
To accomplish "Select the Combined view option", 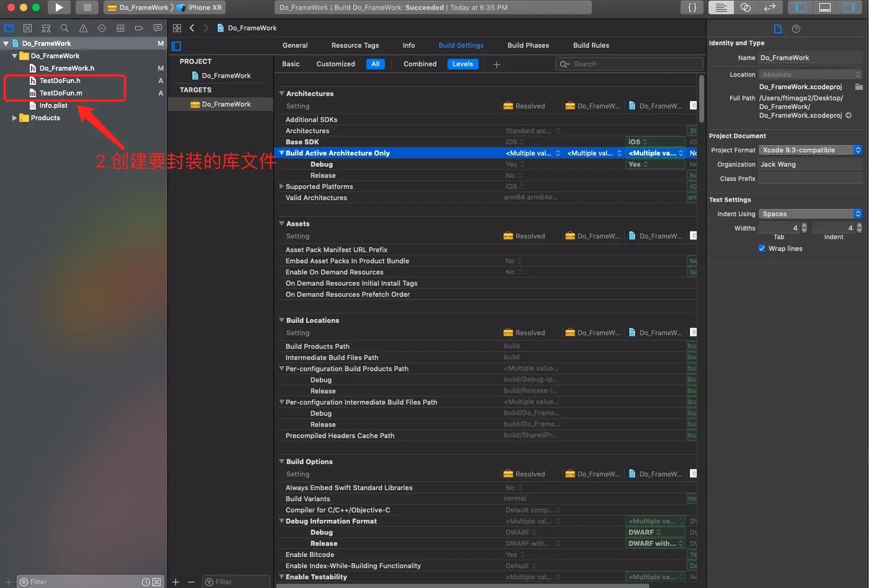I will [x=420, y=64].
